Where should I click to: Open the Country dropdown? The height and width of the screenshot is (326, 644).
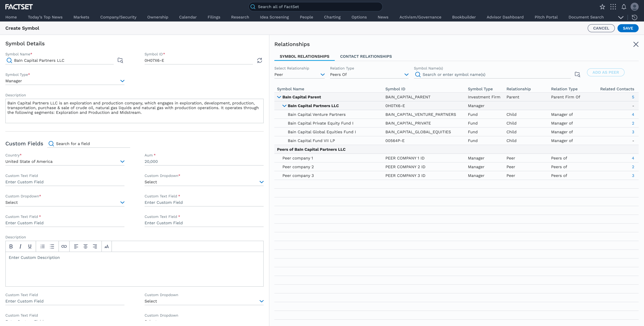pos(65,161)
